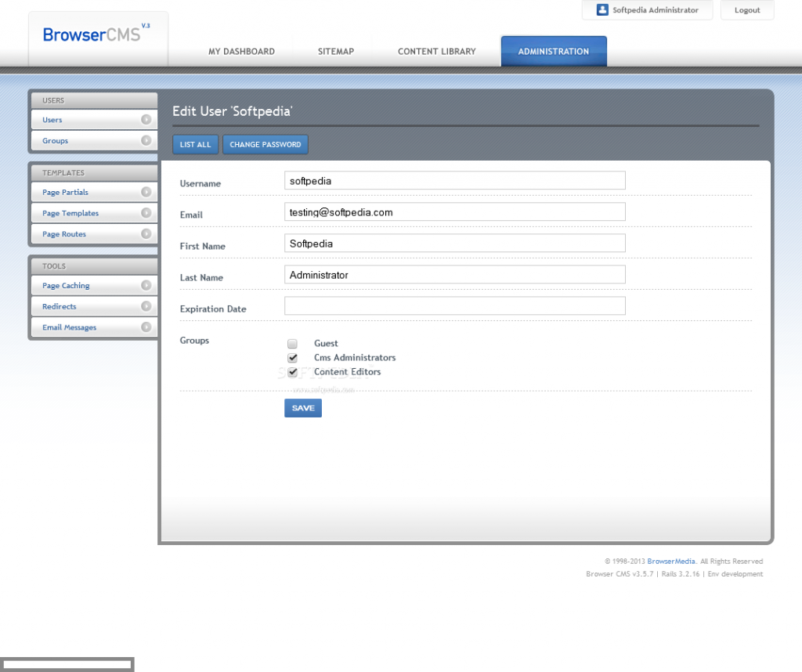This screenshot has width=802, height=672.
Task: Focus the Email input field
Action: coord(455,211)
